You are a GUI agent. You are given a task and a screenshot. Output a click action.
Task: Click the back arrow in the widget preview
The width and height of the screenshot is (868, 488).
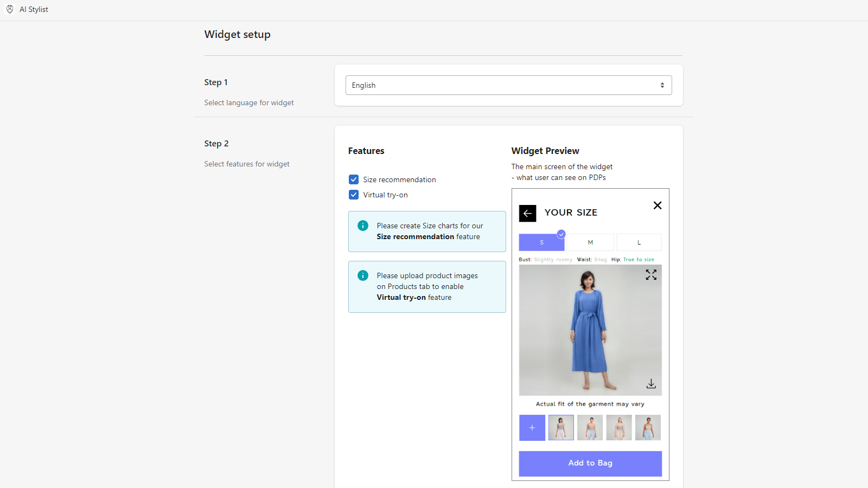coord(527,213)
